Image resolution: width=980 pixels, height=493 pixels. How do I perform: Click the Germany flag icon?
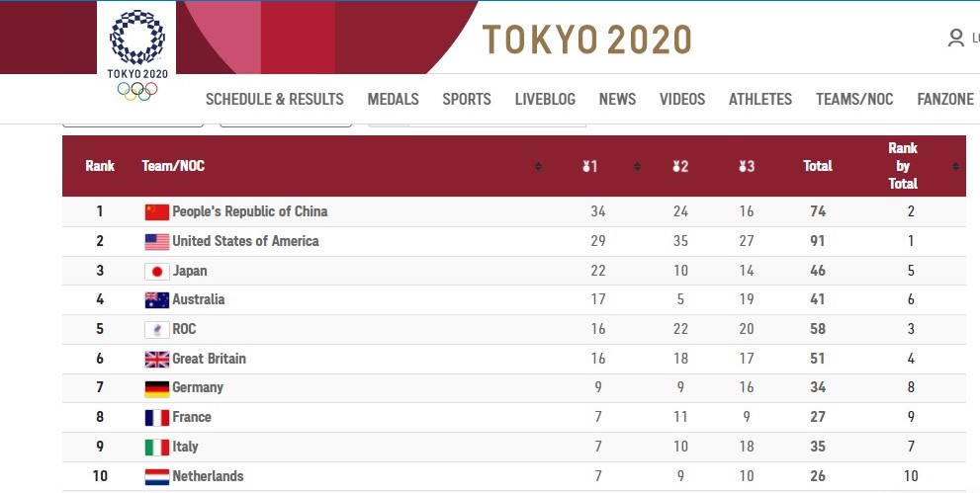click(x=157, y=388)
